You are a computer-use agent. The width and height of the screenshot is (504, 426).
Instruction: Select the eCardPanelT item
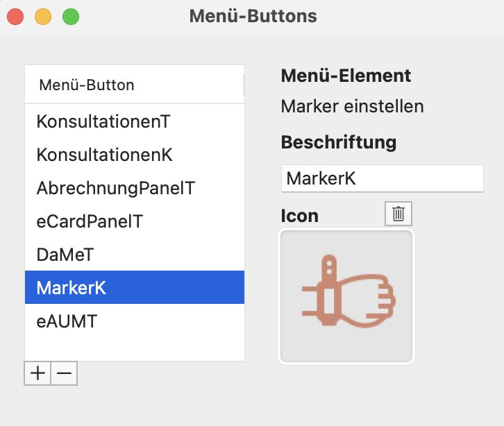click(x=135, y=222)
